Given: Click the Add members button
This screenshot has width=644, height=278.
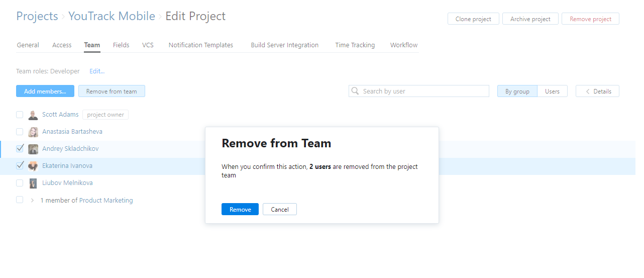Looking at the screenshot, I should tap(45, 91).
